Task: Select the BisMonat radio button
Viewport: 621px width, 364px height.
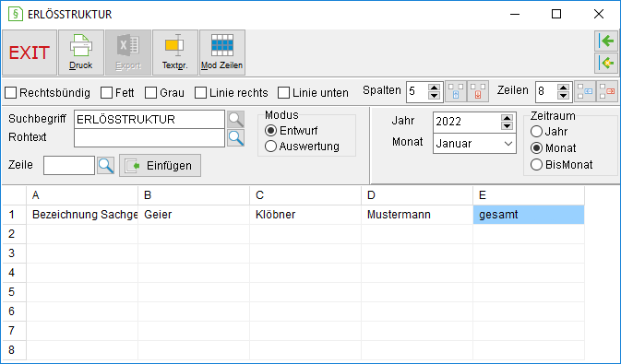Action: (x=537, y=165)
